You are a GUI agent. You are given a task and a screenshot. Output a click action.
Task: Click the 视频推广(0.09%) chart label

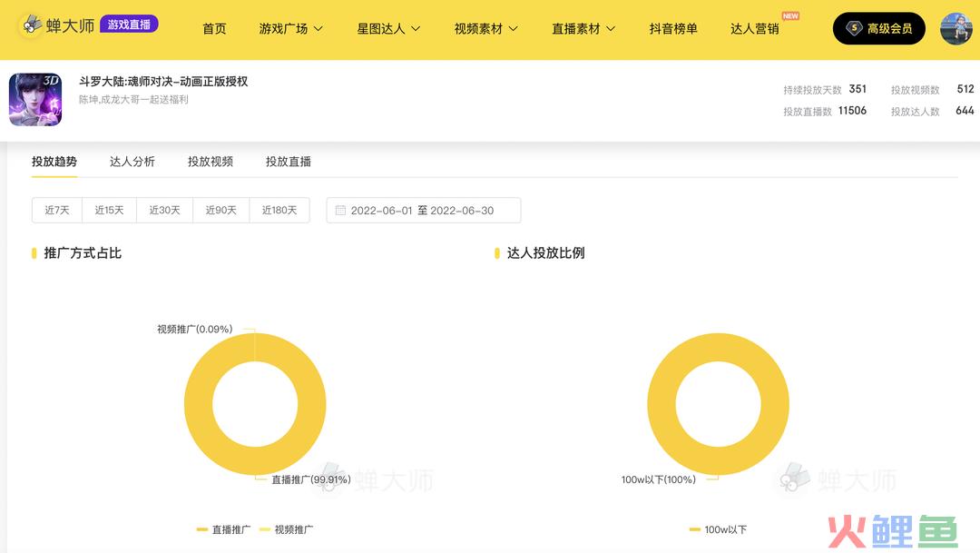point(194,329)
